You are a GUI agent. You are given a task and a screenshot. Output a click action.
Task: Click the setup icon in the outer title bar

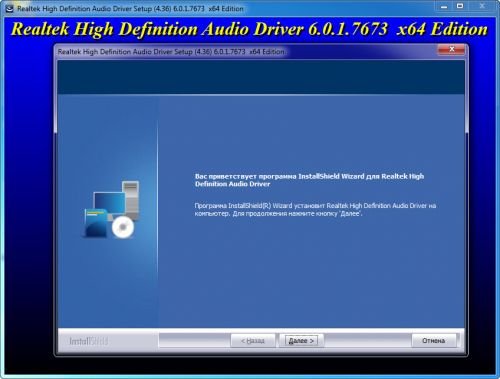[9, 9]
